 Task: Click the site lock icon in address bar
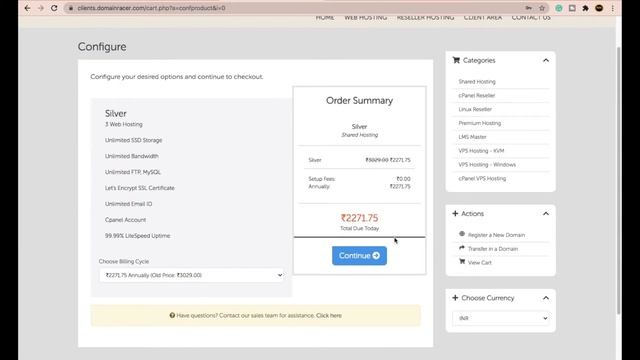(x=71, y=8)
